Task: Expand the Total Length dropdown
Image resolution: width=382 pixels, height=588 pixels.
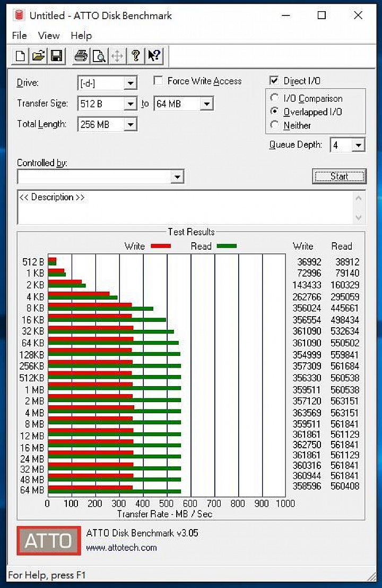Action: 131,124
